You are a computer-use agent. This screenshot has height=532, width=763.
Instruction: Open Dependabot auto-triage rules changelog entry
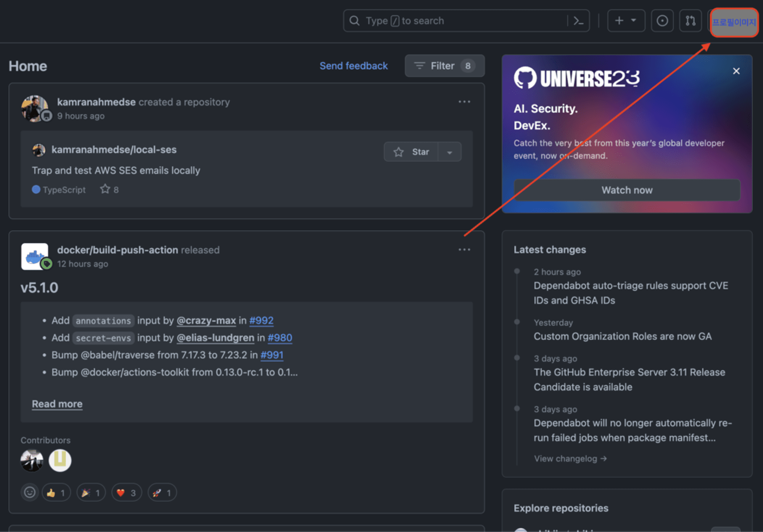(631, 293)
